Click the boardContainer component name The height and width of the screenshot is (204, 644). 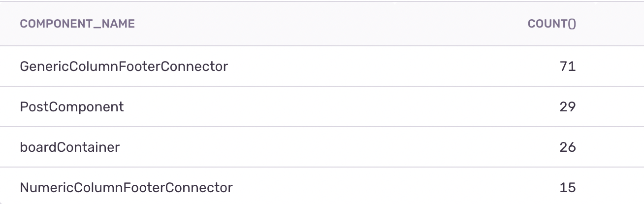coord(70,147)
